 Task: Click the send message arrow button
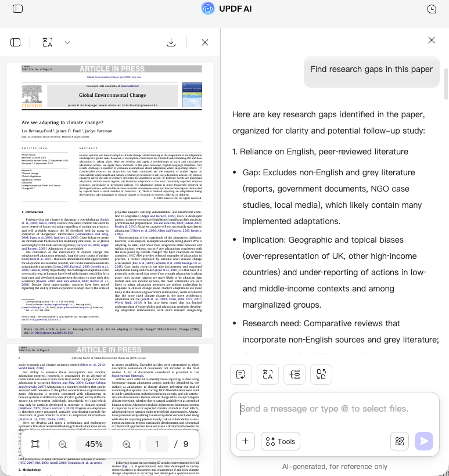(x=424, y=441)
